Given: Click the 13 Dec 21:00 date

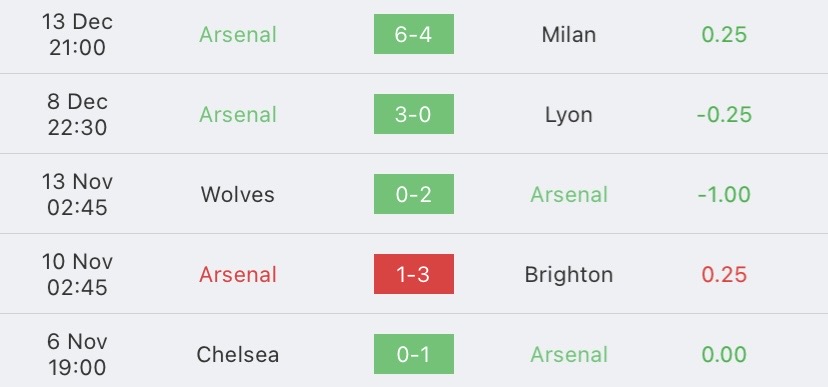Looking at the screenshot, I should coord(77,34).
